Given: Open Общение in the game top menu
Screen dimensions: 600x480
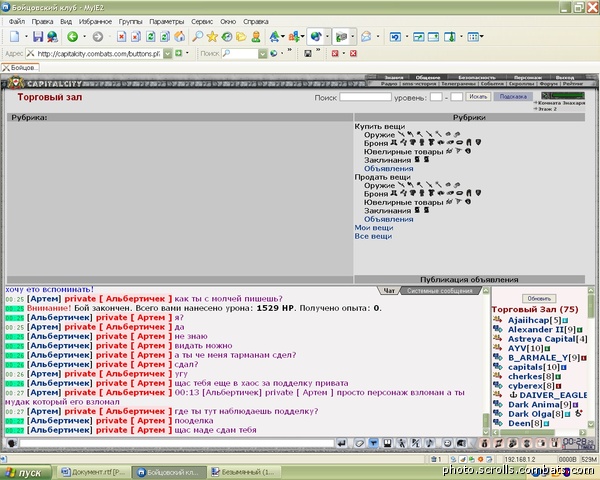Looking at the screenshot, I should 428,77.
